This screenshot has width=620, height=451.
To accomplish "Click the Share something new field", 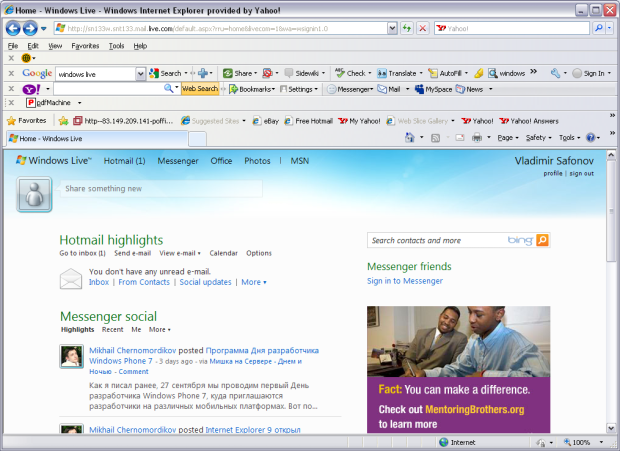I will (161, 189).
